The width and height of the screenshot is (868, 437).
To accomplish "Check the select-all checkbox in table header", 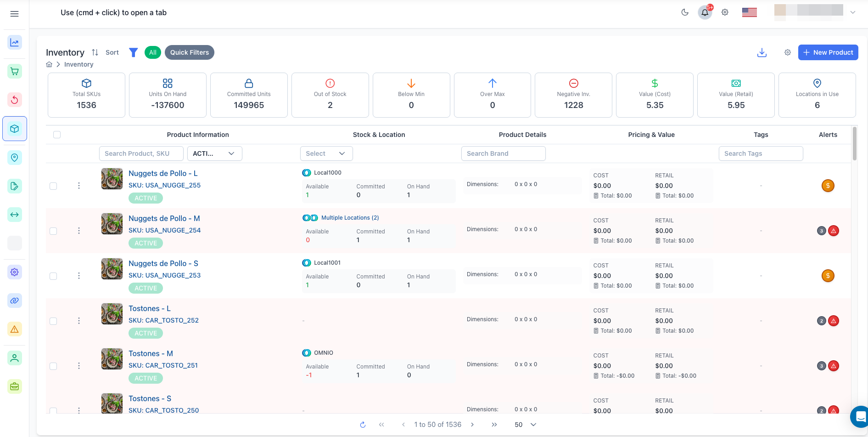I will point(57,135).
